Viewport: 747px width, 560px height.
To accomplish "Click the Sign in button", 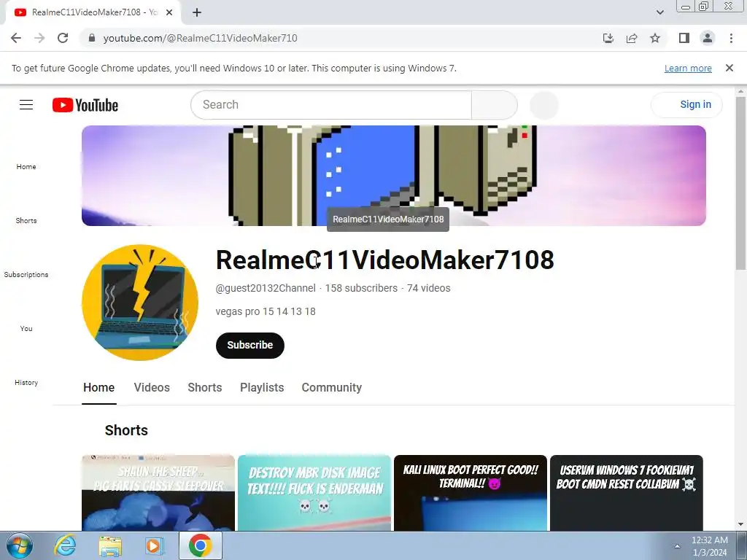I will pos(686,105).
